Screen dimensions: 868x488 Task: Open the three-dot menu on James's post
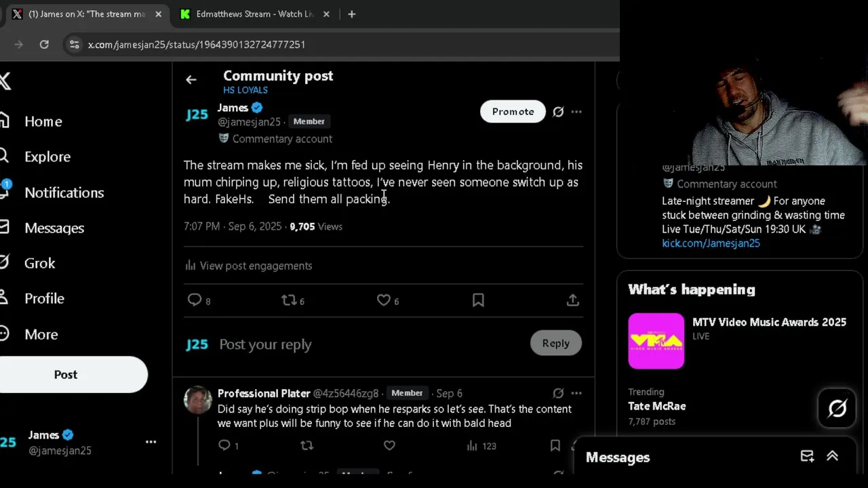tap(576, 112)
